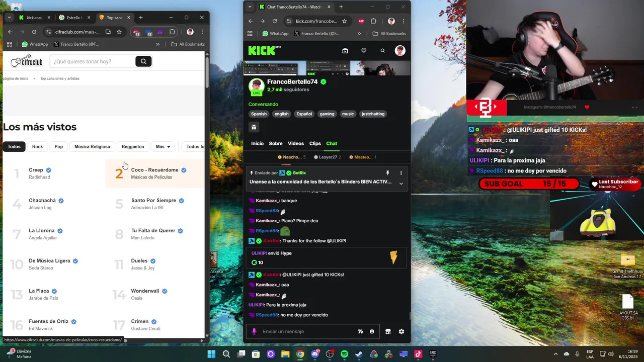644x362 pixels.
Task: Go back in the cifraclub browser window
Action: point(10,32)
